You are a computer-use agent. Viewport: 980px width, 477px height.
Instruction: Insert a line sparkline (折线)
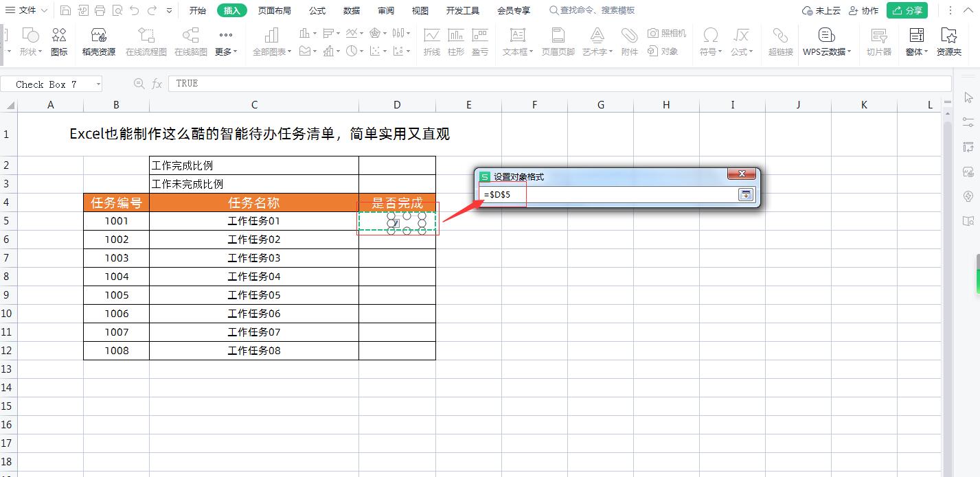coord(431,41)
